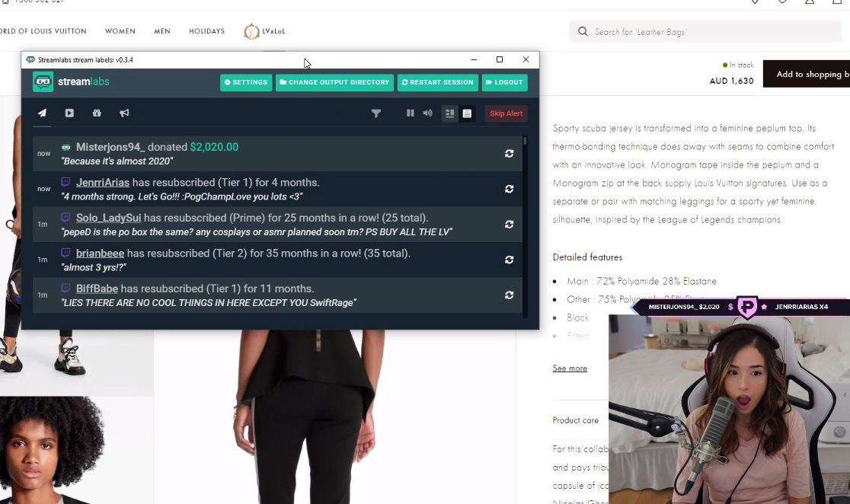Image resolution: width=850 pixels, height=504 pixels.
Task: Replay the BiffBabe resubscription alert
Action: (x=509, y=295)
